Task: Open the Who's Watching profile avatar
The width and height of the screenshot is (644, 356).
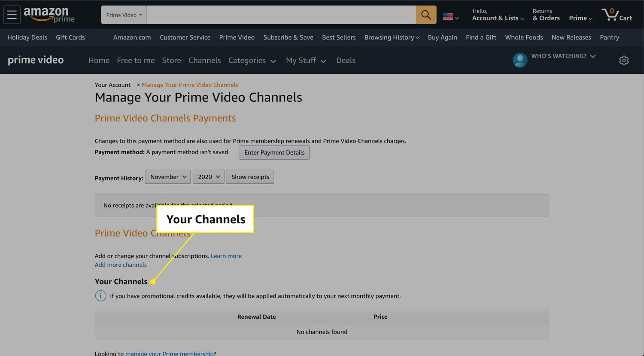Action: [x=520, y=60]
